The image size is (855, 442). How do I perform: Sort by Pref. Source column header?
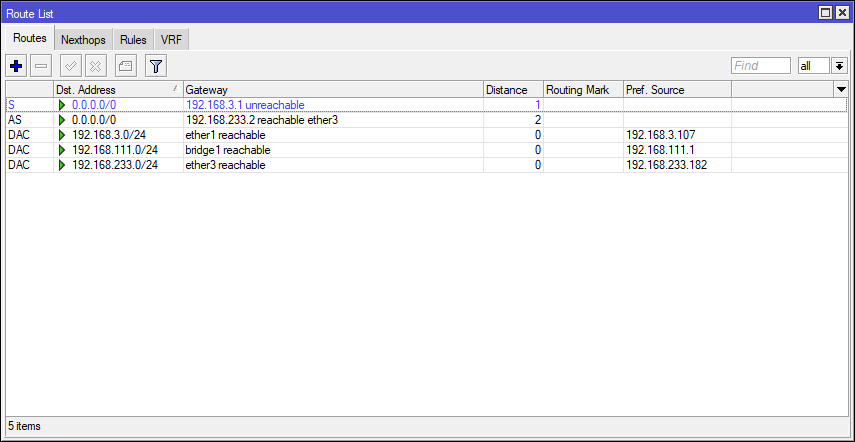677,89
